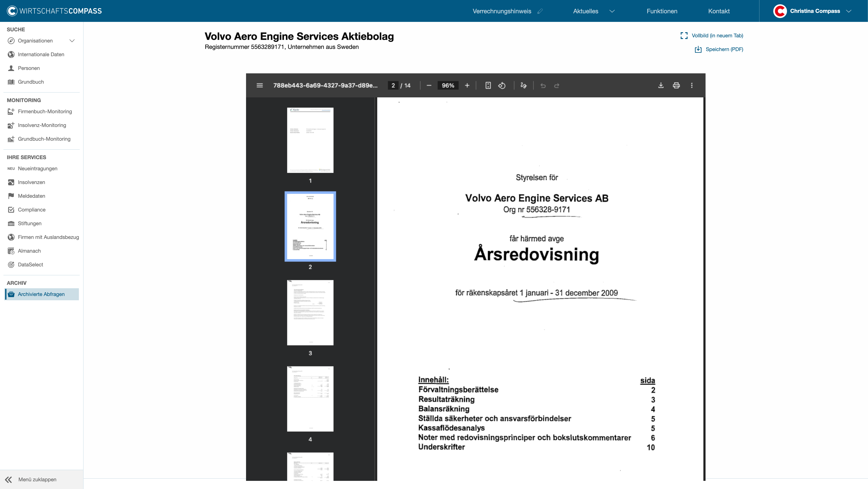868x489 pixels.
Task: Zoom out with the minus button
Action: pyautogui.click(x=429, y=85)
